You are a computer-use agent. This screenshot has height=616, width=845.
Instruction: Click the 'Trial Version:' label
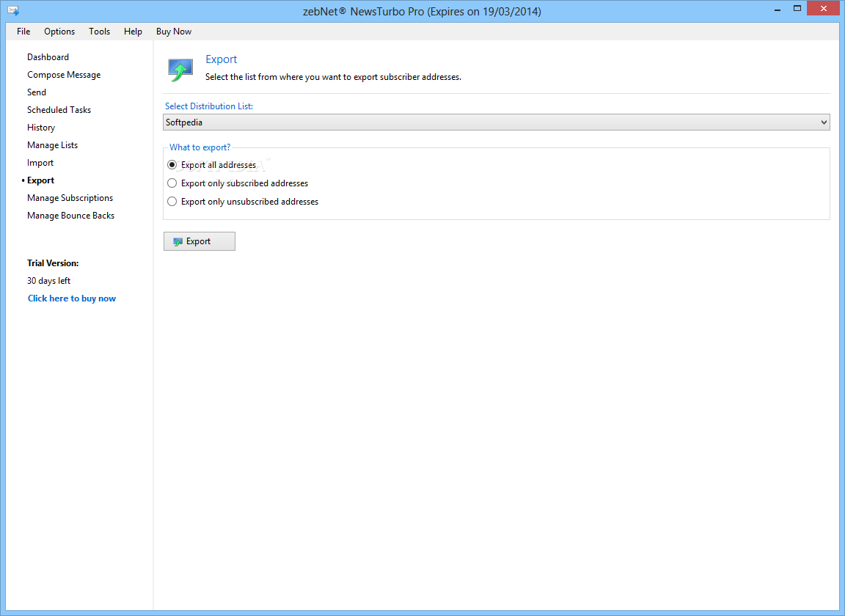pos(53,263)
